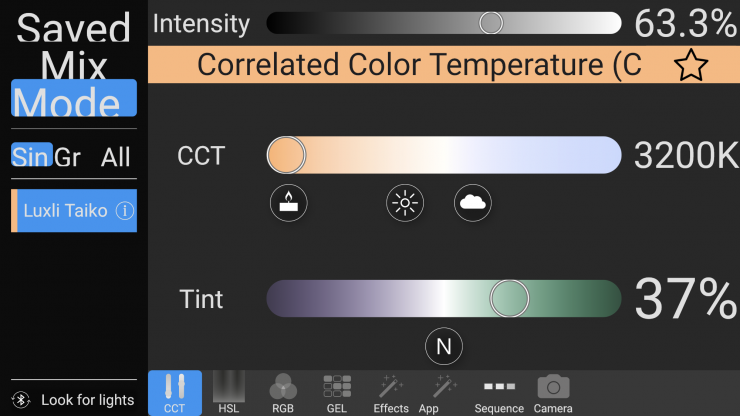The height and width of the screenshot is (416, 740).
Task: Select the sun daylight preset icon
Action: (405, 203)
